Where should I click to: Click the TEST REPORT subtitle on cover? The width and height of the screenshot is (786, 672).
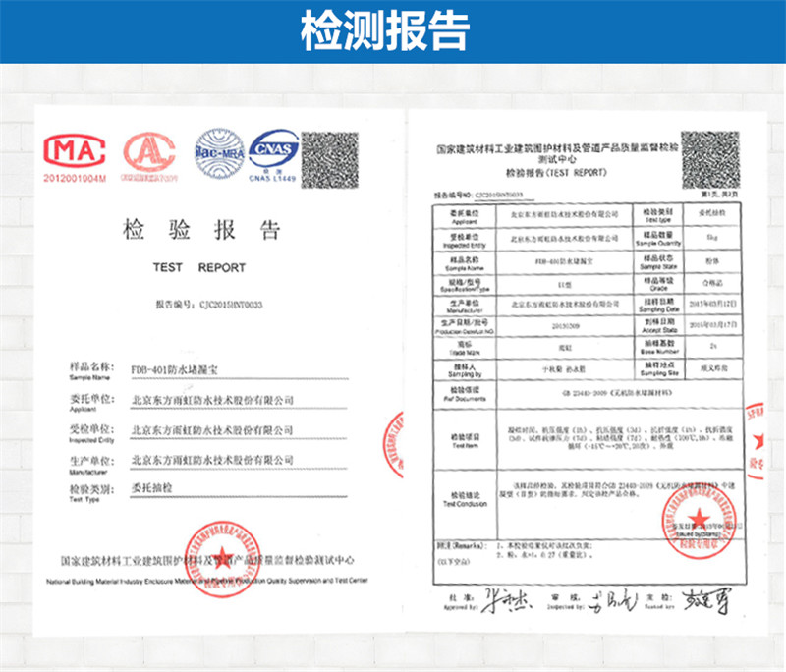point(199,267)
